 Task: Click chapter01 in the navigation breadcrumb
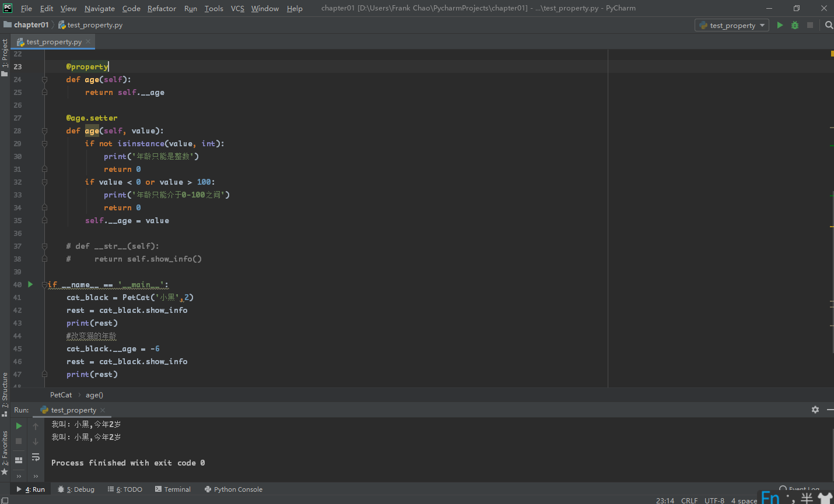(x=31, y=24)
